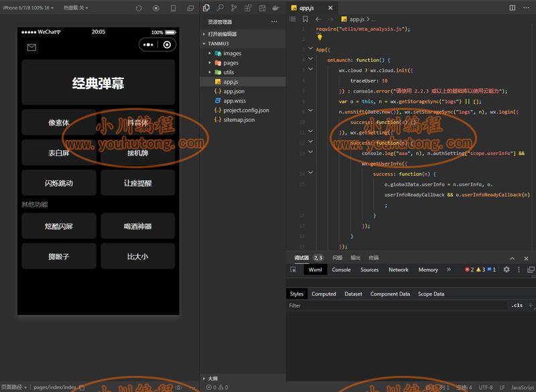
Task: Expand the utils folder
Action: [x=210, y=72]
